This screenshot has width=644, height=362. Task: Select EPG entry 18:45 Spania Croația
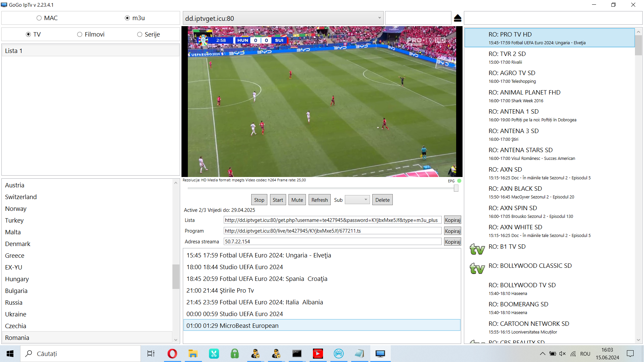(322, 279)
